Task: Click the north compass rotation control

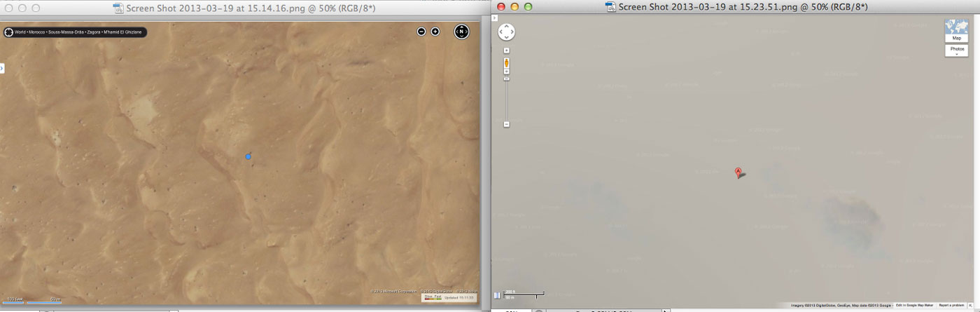Action: click(x=461, y=32)
